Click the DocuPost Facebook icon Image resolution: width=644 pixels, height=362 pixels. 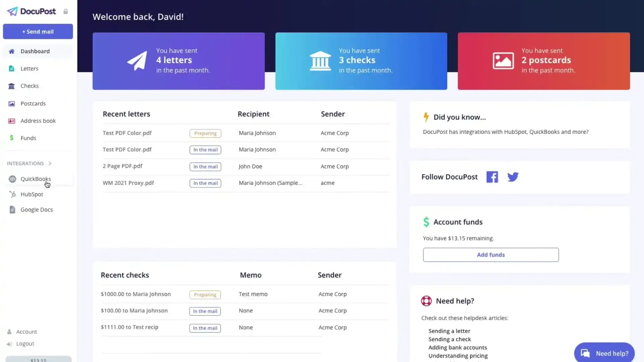click(x=492, y=176)
